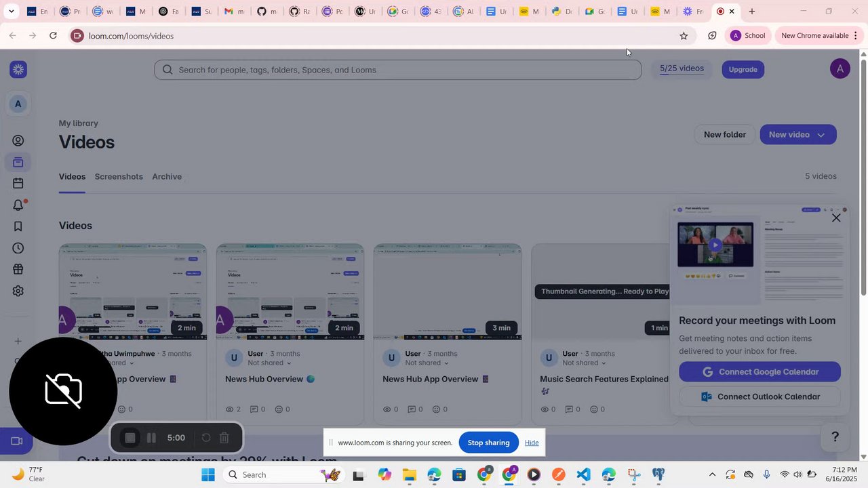This screenshot has width=868, height=488.
Task: Play the meeting preview in the promo popup
Action: click(x=715, y=245)
